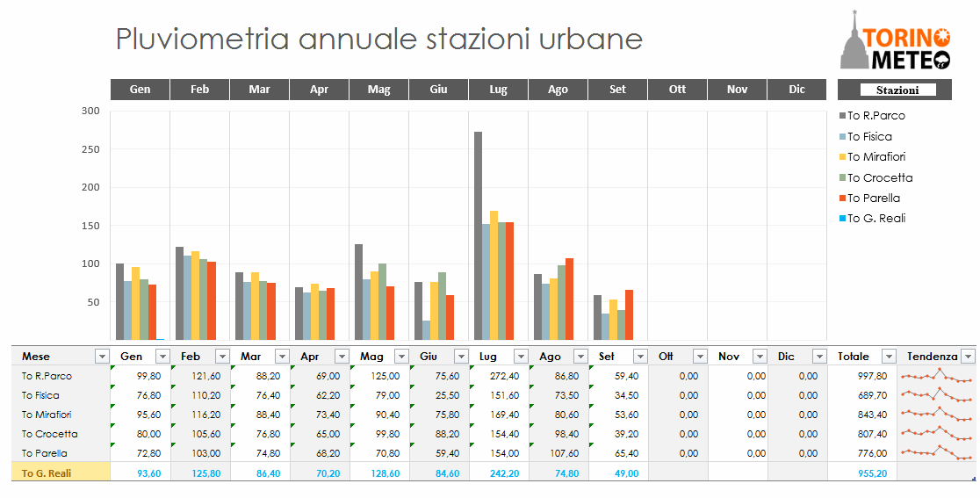Open the Mese column filter dropdown
The image size is (980, 498).
pos(103,357)
